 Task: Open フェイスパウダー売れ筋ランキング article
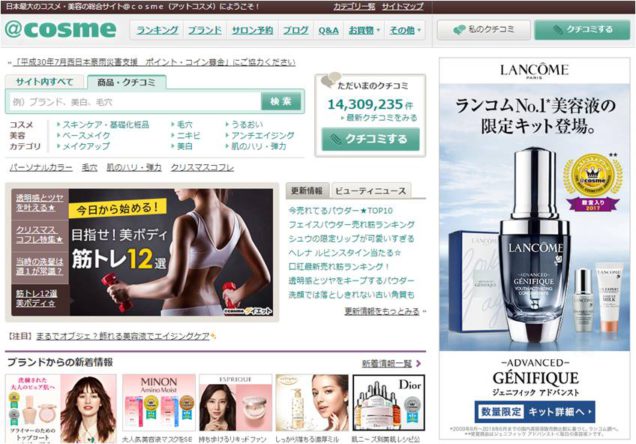pos(351,224)
